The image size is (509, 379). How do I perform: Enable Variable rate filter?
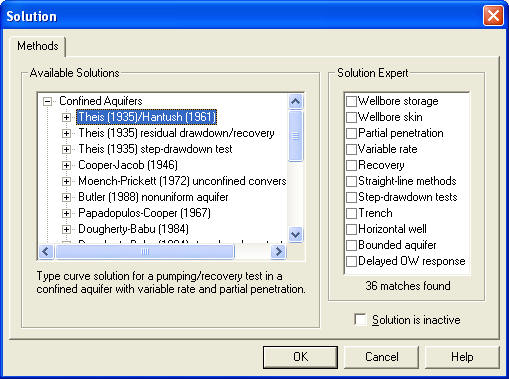(351, 149)
